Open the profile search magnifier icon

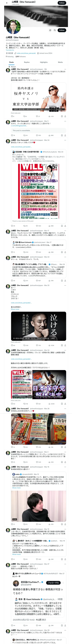click(x=55, y=30)
